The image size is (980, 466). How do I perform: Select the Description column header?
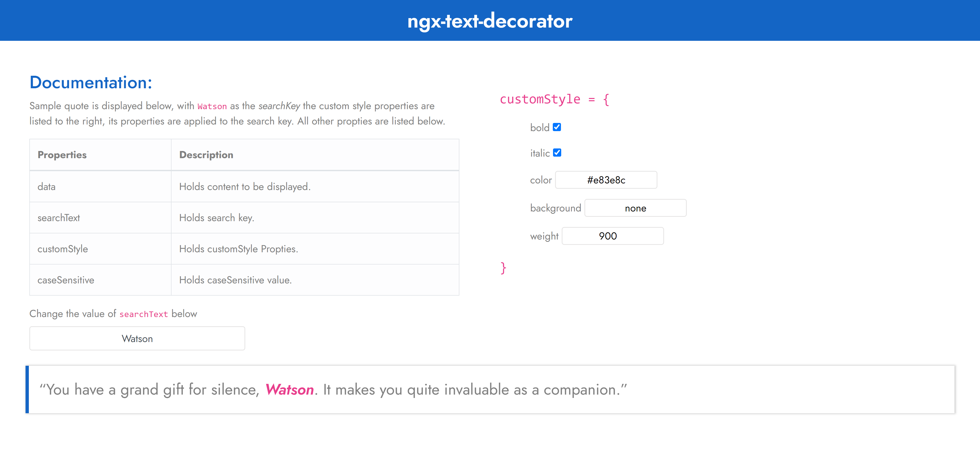[206, 155]
